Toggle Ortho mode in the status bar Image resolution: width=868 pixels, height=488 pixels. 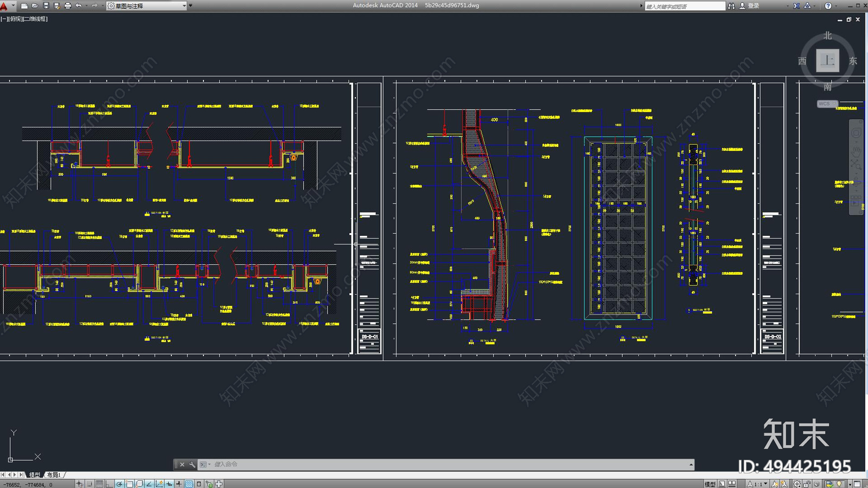(x=110, y=484)
